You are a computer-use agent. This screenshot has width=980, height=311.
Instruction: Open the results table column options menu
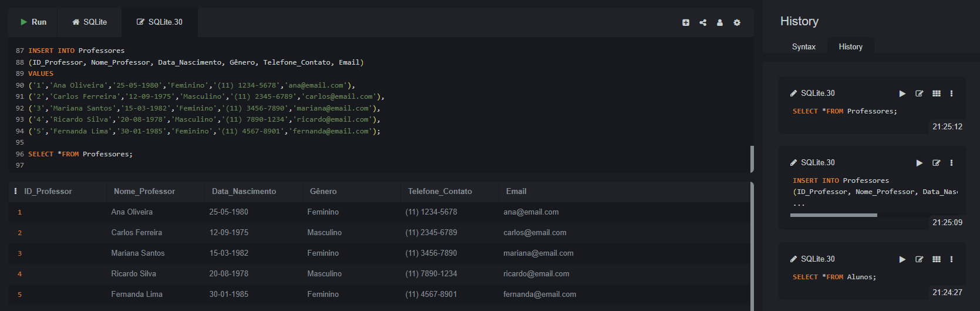[15, 191]
